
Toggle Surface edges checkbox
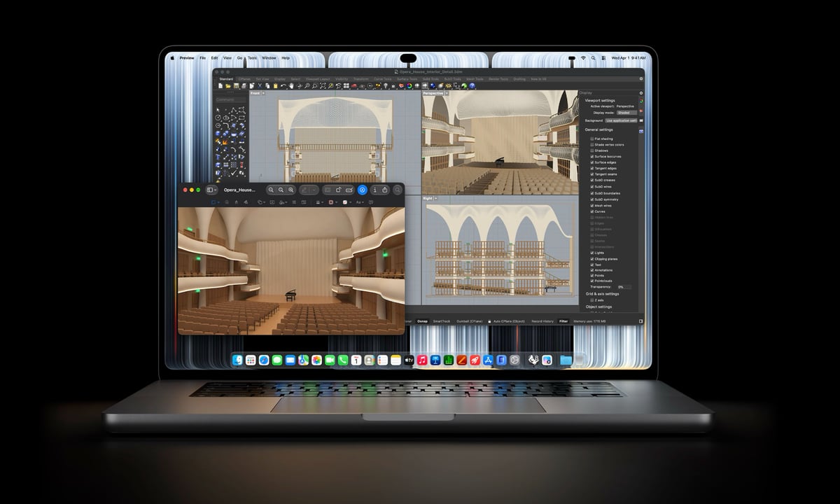click(x=592, y=162)
